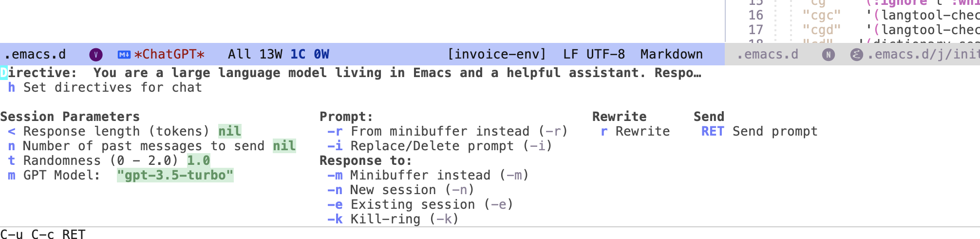Click the Markdown file icon in modeline
The width and height of the screenshot is (980, 239).
coord(124,55)
